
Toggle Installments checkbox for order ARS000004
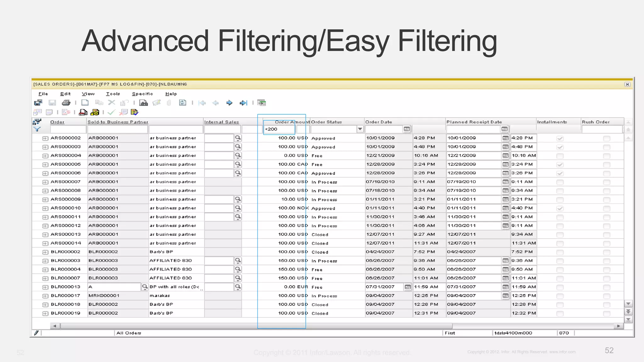[560, 156]
